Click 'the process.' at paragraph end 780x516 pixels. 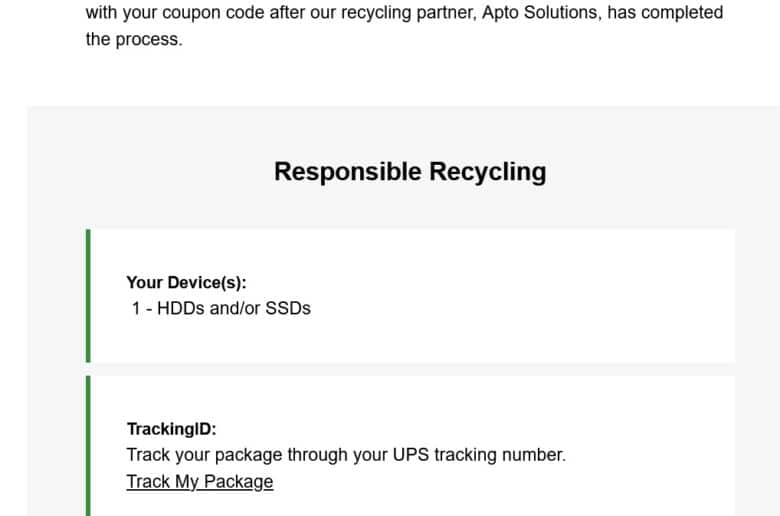click(x=134, y=39)
